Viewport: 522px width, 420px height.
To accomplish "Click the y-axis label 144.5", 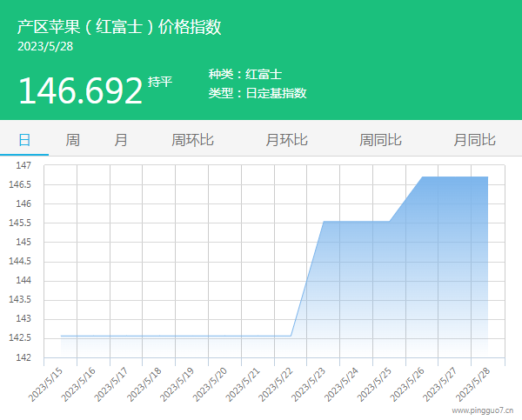I will point(20,261).
